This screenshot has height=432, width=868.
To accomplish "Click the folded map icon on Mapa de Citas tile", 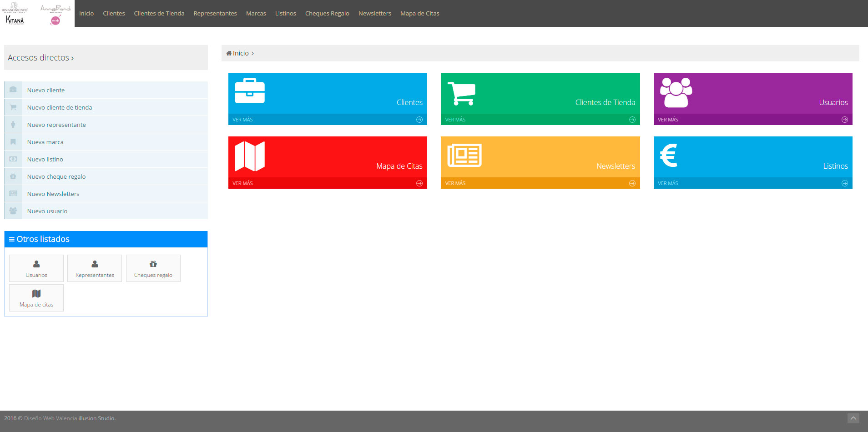I will (249, 156).
